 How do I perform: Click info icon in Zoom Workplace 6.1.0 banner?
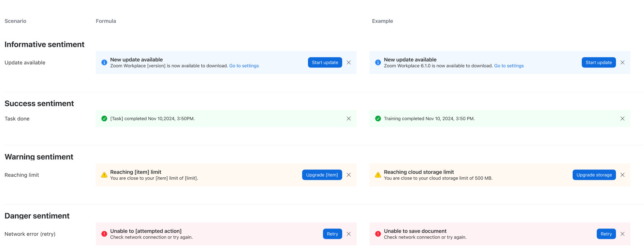pos(378,62)
